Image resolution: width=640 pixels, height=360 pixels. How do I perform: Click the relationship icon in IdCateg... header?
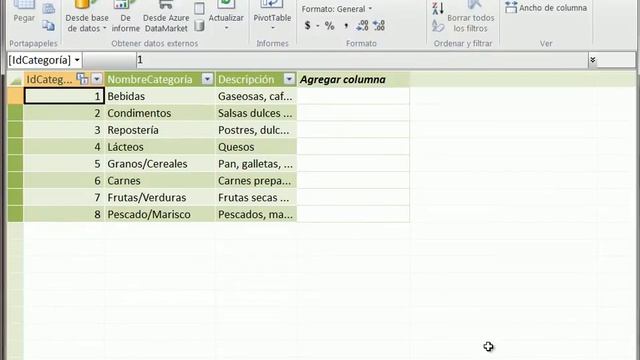[83, 79]
